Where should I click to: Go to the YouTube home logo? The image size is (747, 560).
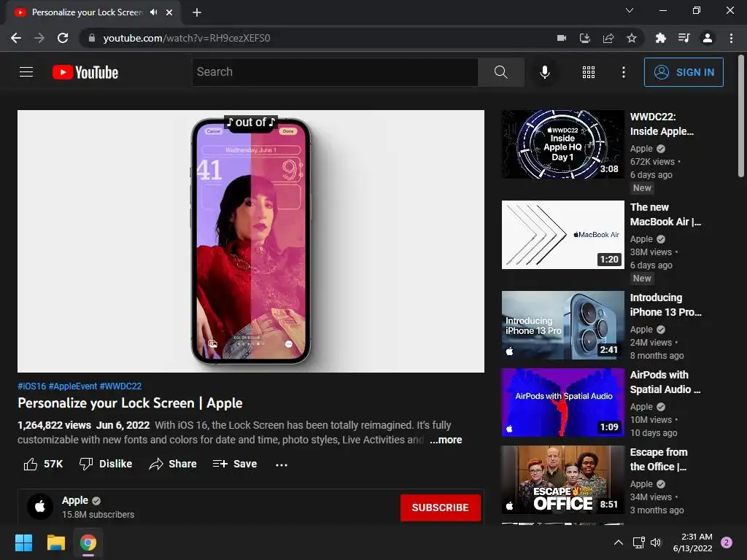(x=85, y=72)
